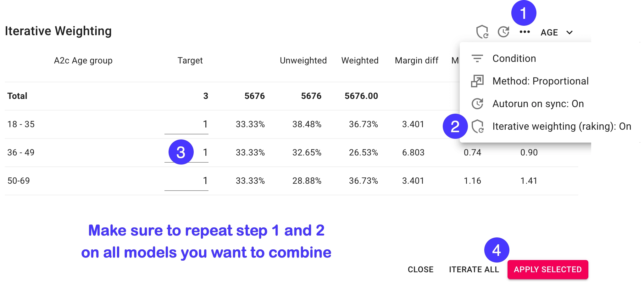Click the Method Proportional icon
The width and height of the screenshot is (644, 282).
[x=477, y=81]
